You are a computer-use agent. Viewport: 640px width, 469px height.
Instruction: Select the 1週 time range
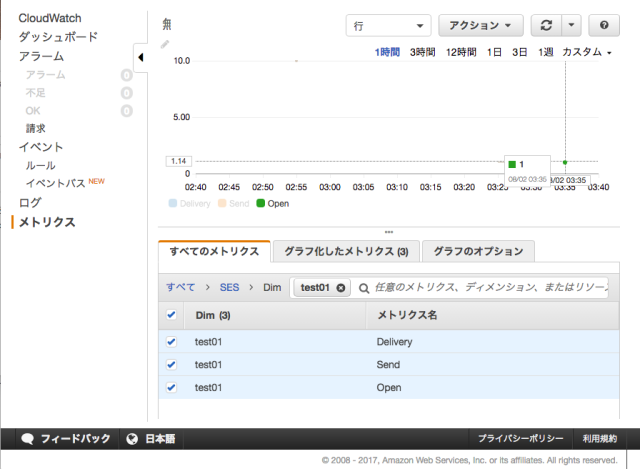(546, 52)
